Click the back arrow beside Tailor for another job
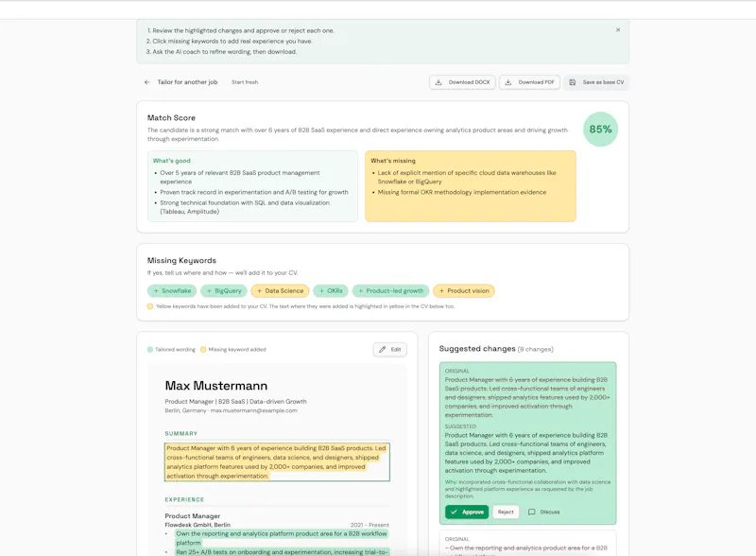The image size is (756, 556). click(147, 82)
